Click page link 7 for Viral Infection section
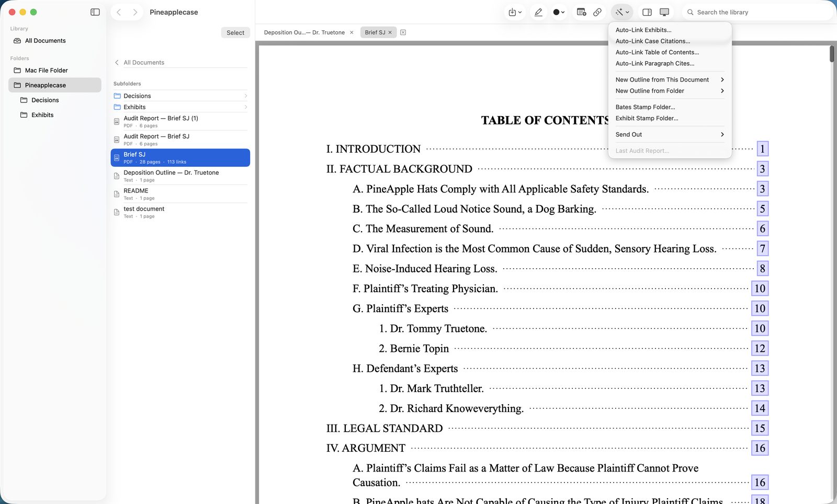 coord(763,249)
